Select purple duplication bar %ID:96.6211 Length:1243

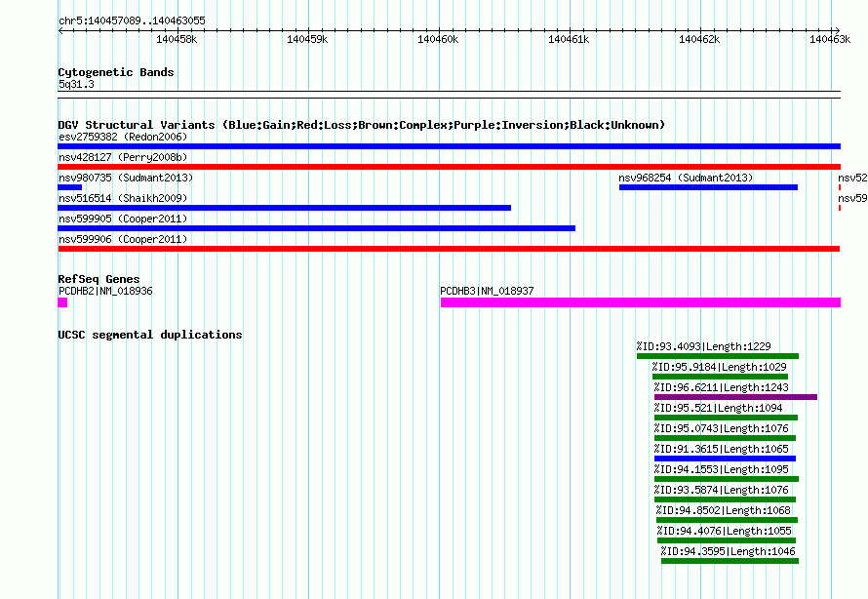[735, 397]
